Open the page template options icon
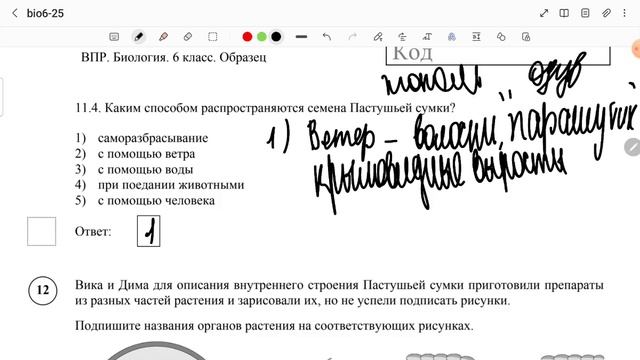 click(585, 13)
